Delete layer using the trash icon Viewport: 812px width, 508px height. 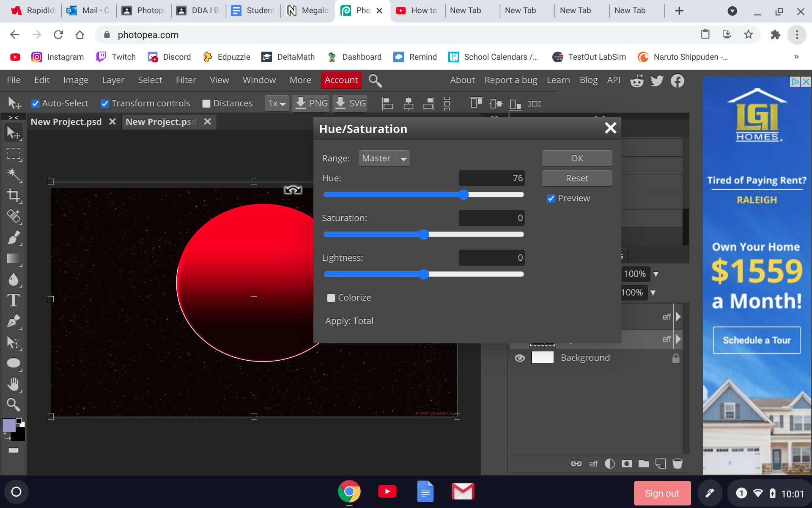(678, 464)
